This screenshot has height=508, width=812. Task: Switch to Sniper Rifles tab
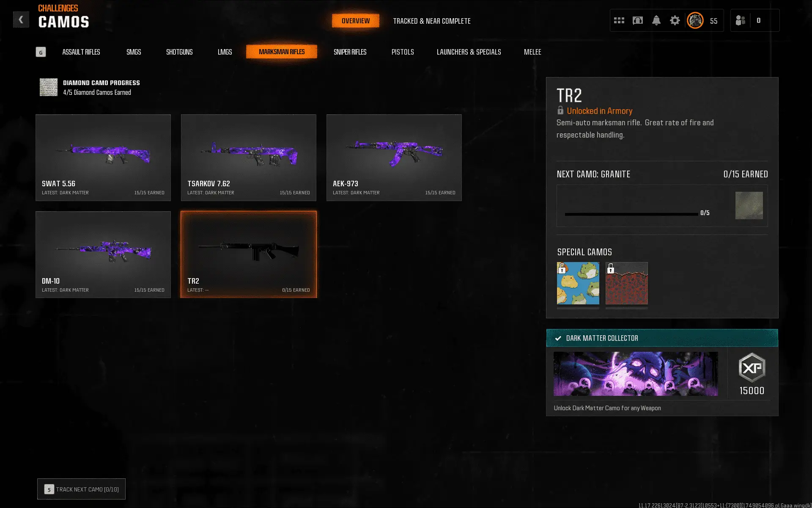click(350, 52)
